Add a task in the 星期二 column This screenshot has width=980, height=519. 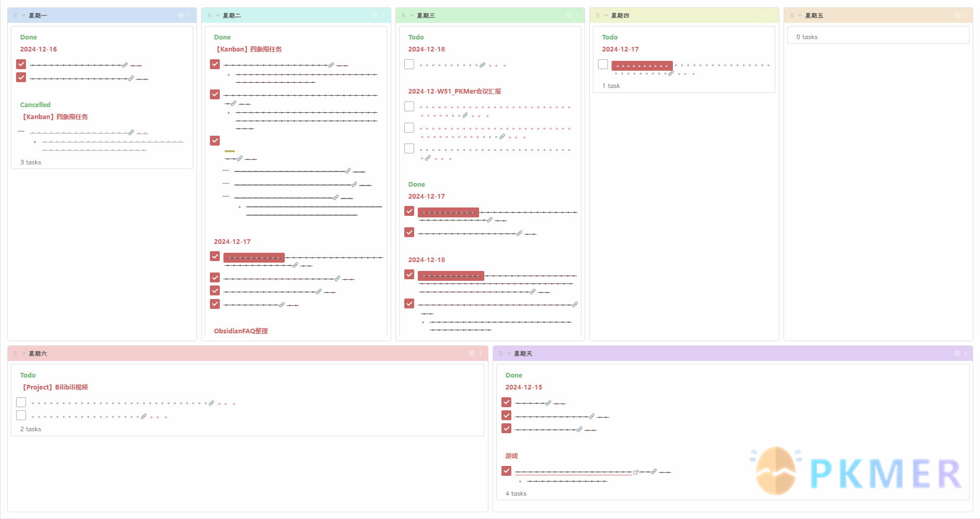point(375,16)
